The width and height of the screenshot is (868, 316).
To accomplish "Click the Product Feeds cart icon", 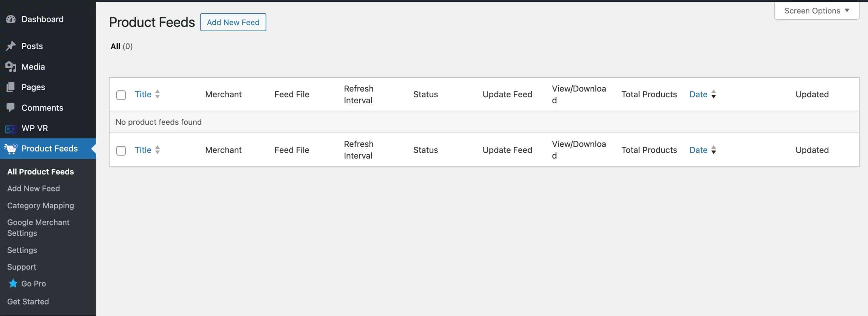I will [11, 149].
